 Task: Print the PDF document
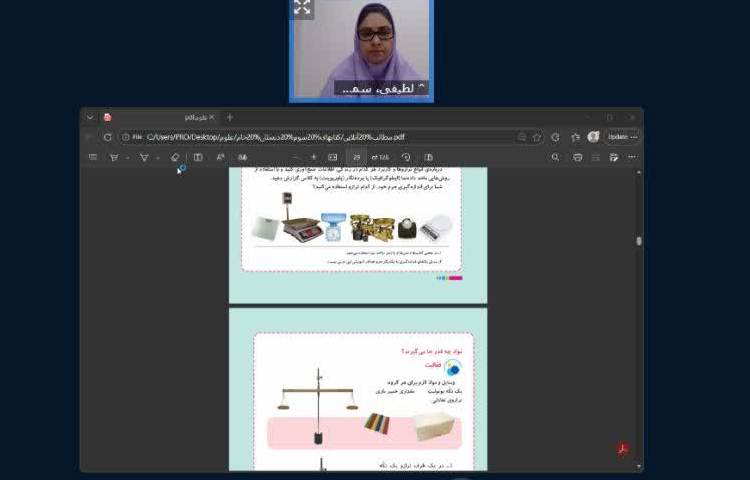[x=578, y=157]
